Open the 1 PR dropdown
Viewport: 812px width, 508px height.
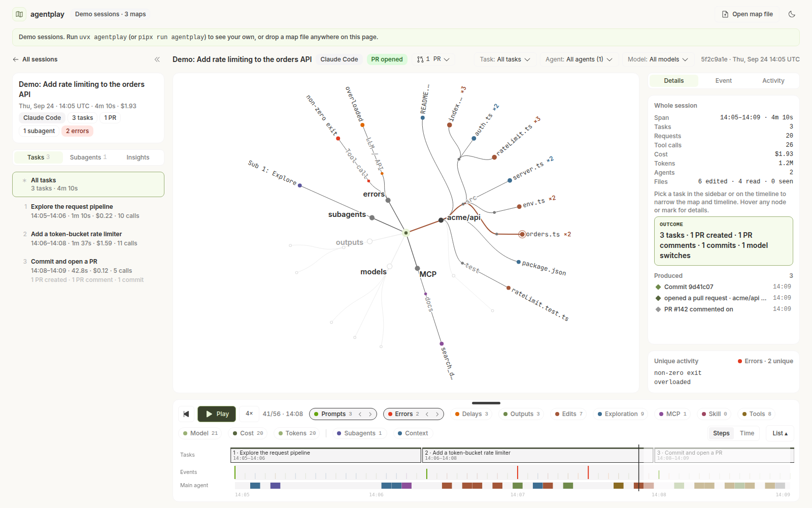click(x=433, y=59)
